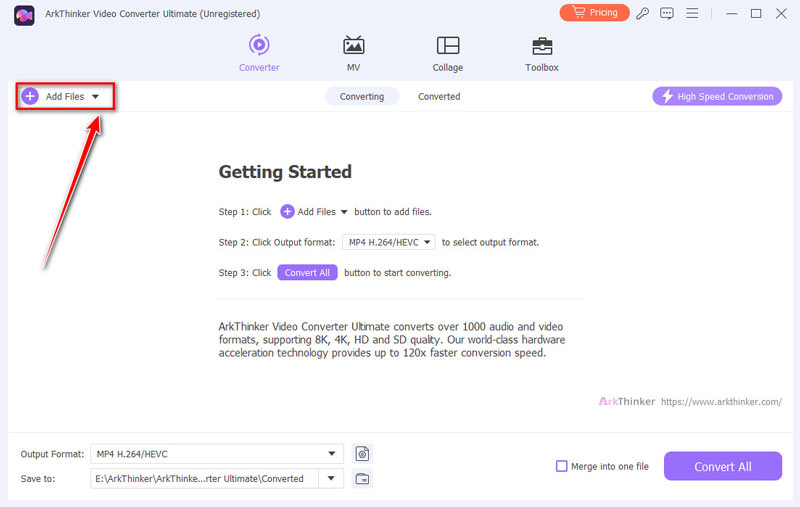Screen dimensions: 800x507
Task: Click the large Convert All button
Action: tap(722, 466)
